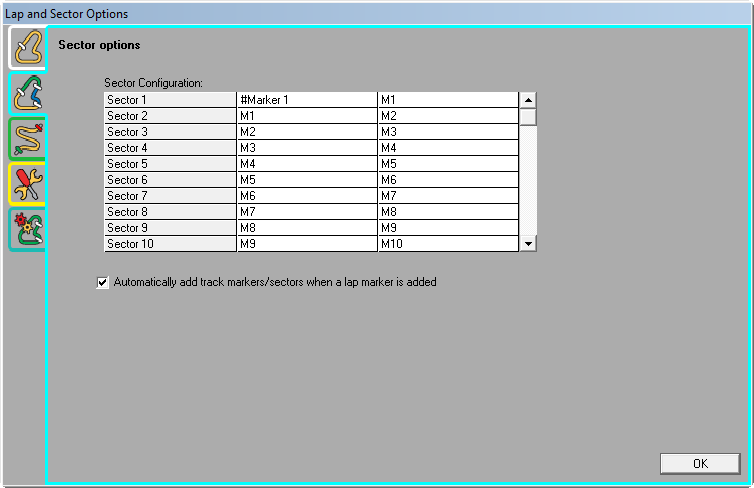Select the Sector 10 row header

[170, 244]
